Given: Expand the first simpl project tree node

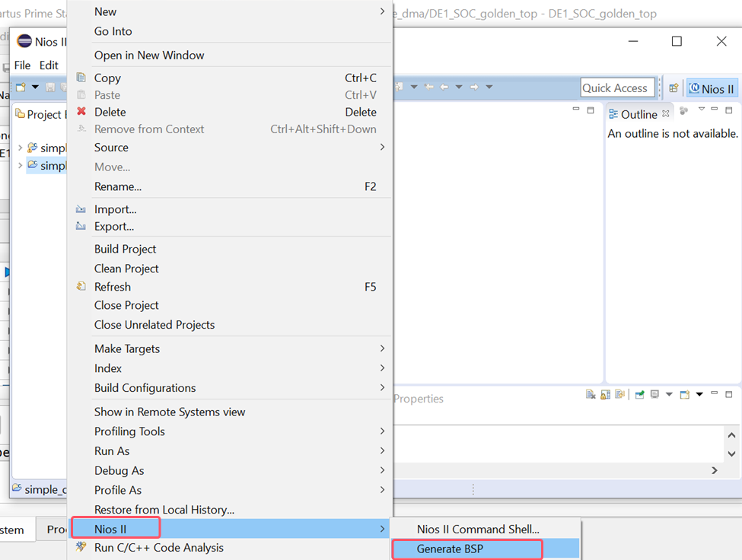Looking at the screenshot, I should [x=20, y=148].
